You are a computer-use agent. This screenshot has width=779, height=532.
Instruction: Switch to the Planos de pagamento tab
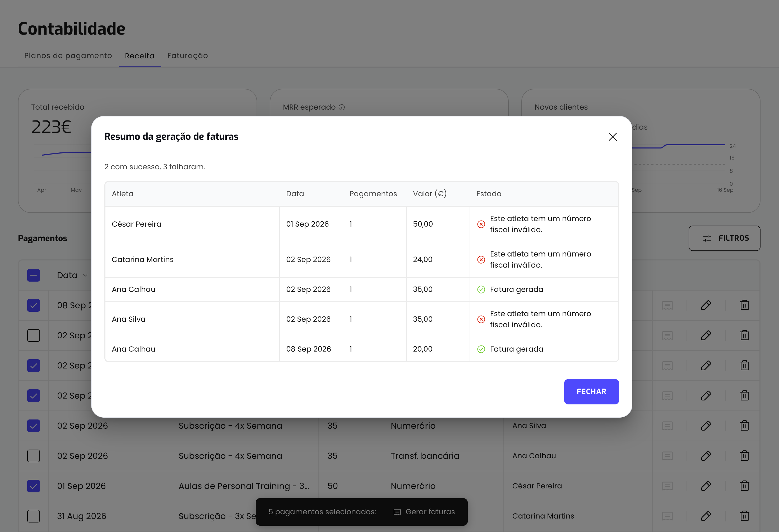pyautogui.click(x=68, y=56)
